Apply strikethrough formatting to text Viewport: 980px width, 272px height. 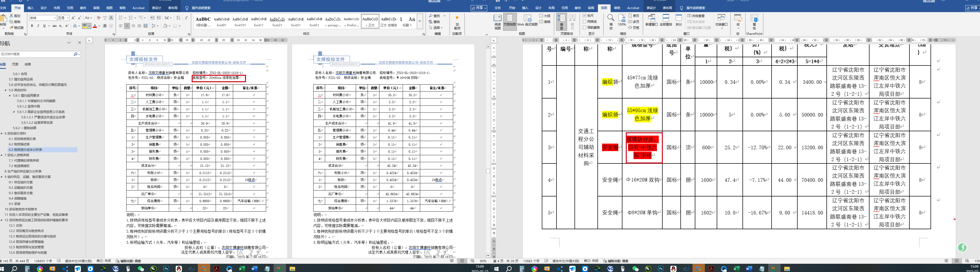click(54, 26)
